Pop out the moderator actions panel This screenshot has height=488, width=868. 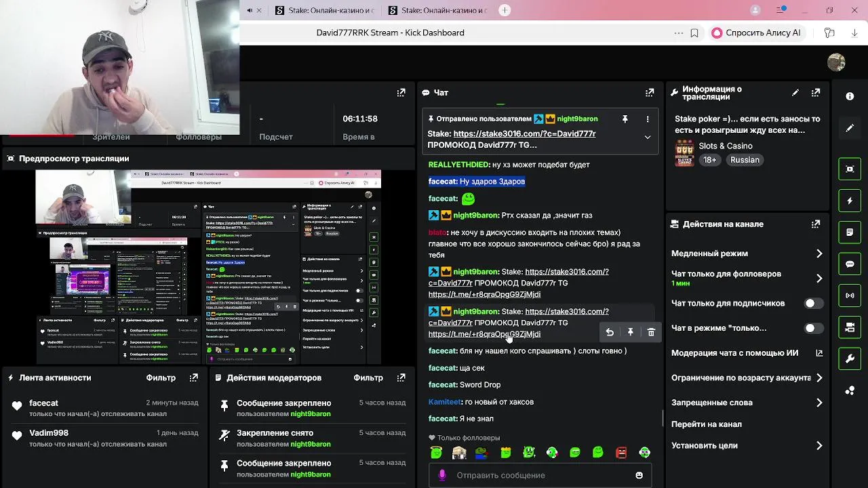click(401, 378)
